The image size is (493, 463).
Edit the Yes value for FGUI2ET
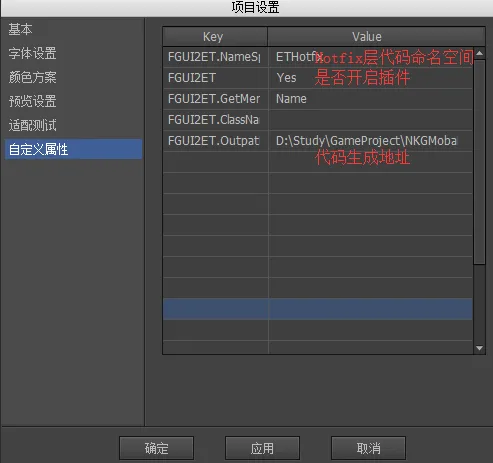(x=370, y=78)
